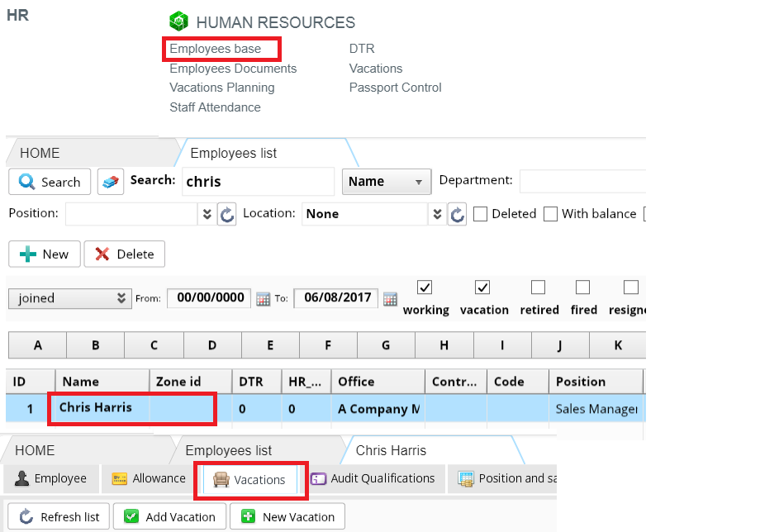Screen dimensions: 760x532
Task: Click refresh icon next to Position field
Action: point(226,214)
